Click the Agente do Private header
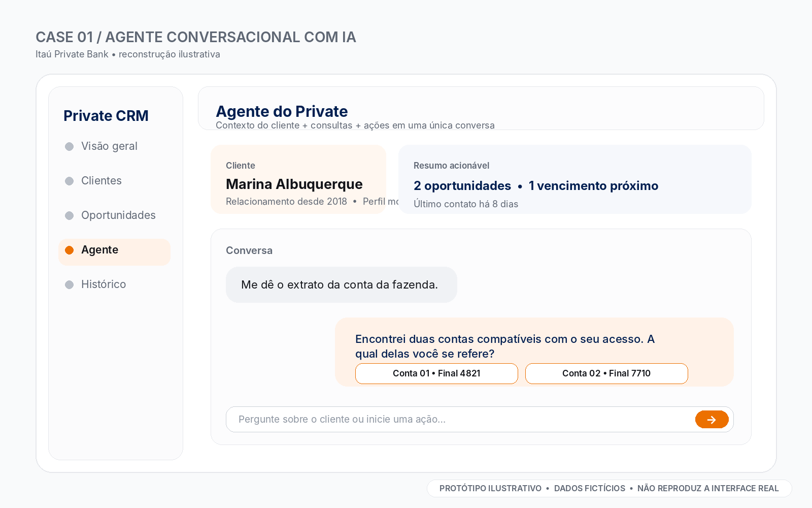 [x=282, y=111]
